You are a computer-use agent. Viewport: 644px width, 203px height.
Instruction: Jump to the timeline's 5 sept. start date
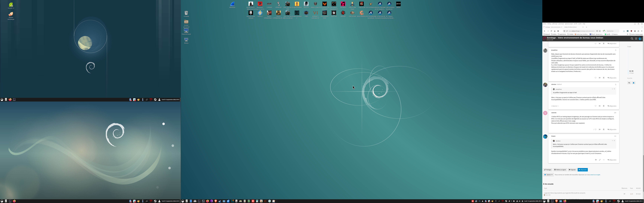[629, 47]
